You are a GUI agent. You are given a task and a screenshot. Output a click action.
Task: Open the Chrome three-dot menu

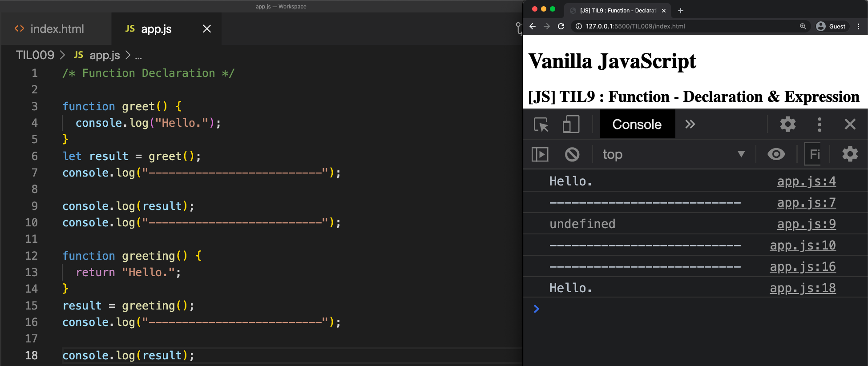coord(858,26)
